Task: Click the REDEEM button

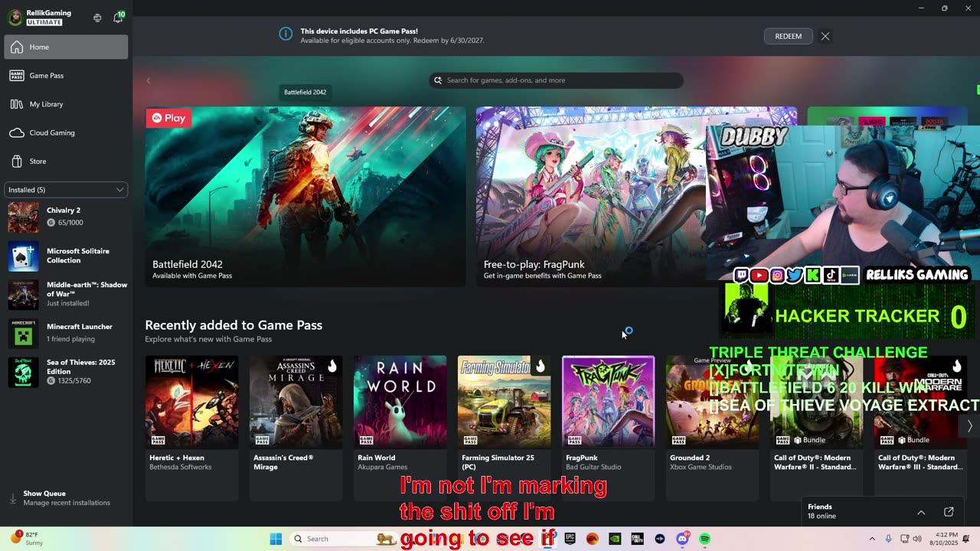Action: 788,36
